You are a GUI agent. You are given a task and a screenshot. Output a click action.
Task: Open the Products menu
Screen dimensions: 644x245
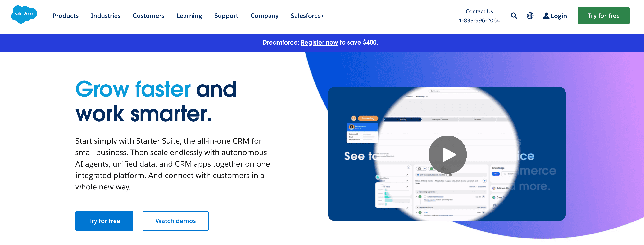[66, 16]
